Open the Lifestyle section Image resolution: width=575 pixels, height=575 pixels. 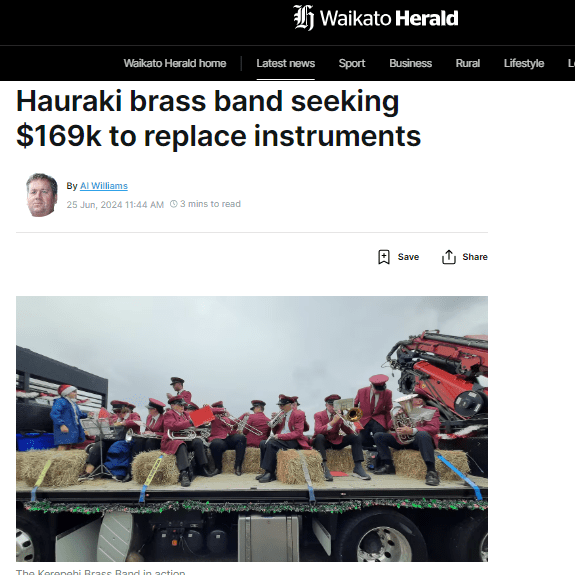pos(524,63)
